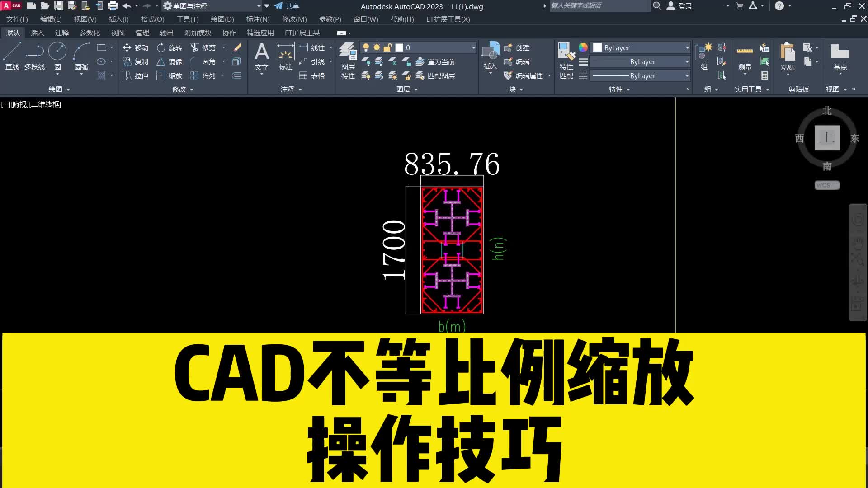
Task: Click the Trim (修剪) tool
Action: [203, 47]
